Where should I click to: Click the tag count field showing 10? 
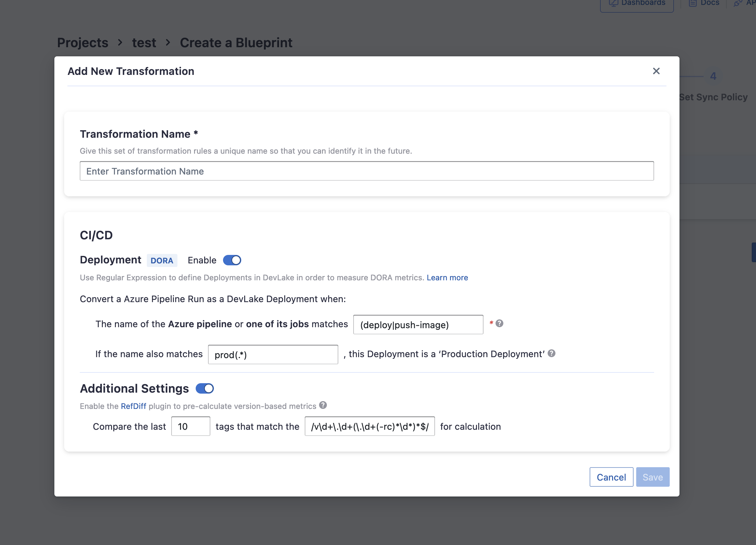coord(190,426)
